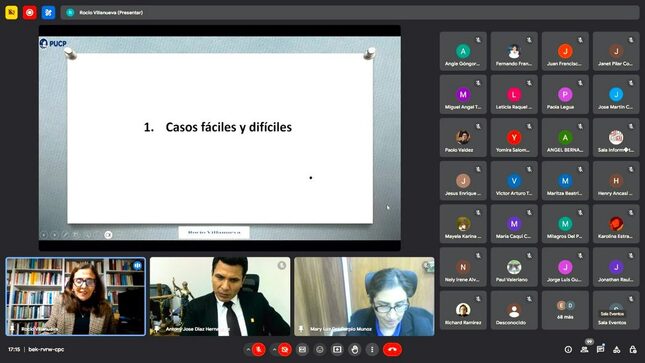Show the participants people panel
645x363 pixels.
pyautogui.click(x=584, y=349)
